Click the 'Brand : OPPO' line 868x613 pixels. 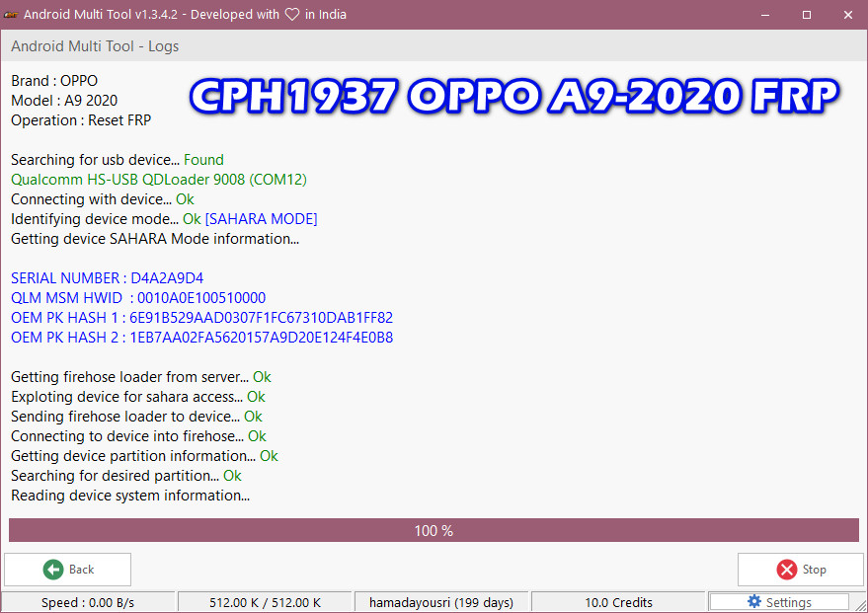point(54,81)
